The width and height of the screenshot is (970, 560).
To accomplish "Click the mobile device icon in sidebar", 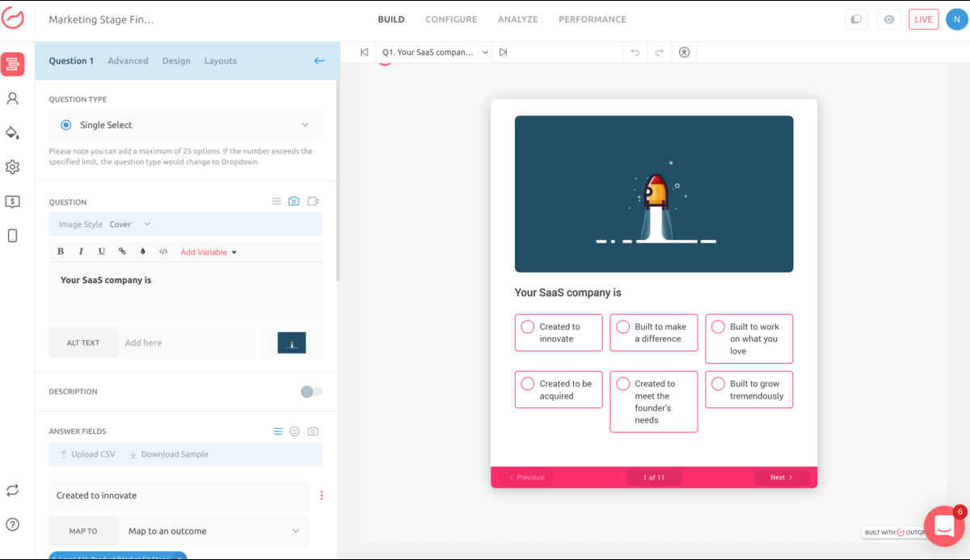I will click(12, 236).
